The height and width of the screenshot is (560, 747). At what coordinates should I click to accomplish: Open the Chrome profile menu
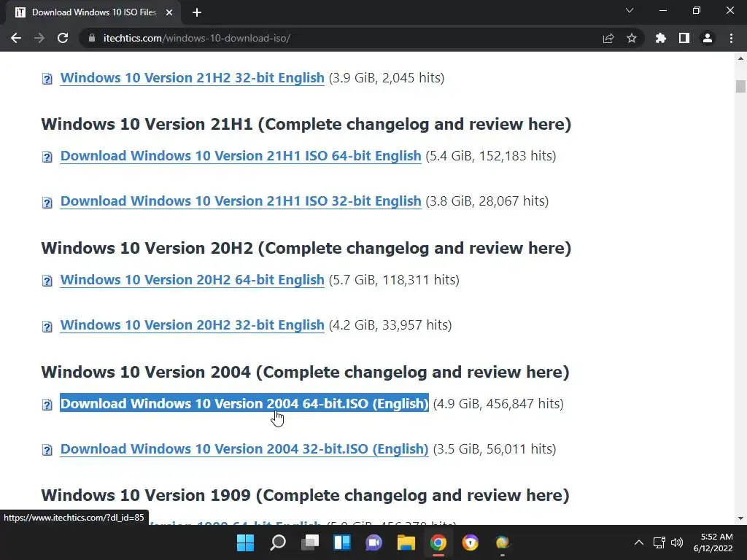tap(708, 38)
